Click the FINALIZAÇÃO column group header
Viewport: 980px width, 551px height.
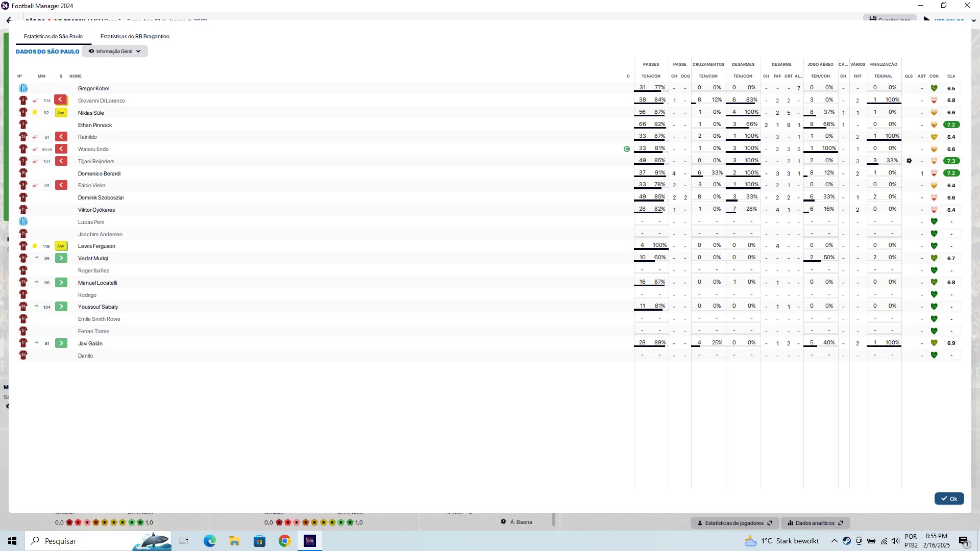pyautogui.click(x=884, y=64)
